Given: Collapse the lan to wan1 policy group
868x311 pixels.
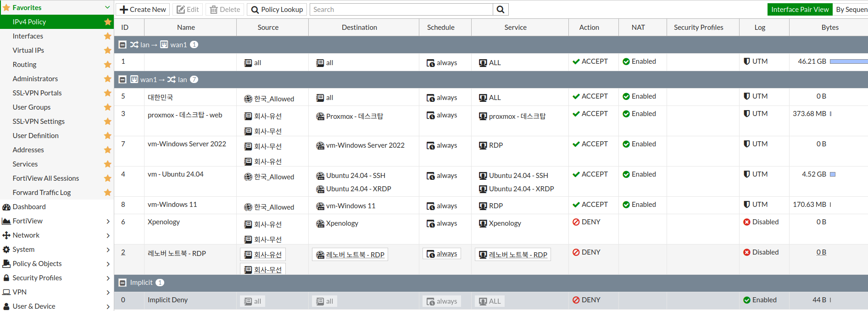Looking at the screenshot, I should pos(122,45).
